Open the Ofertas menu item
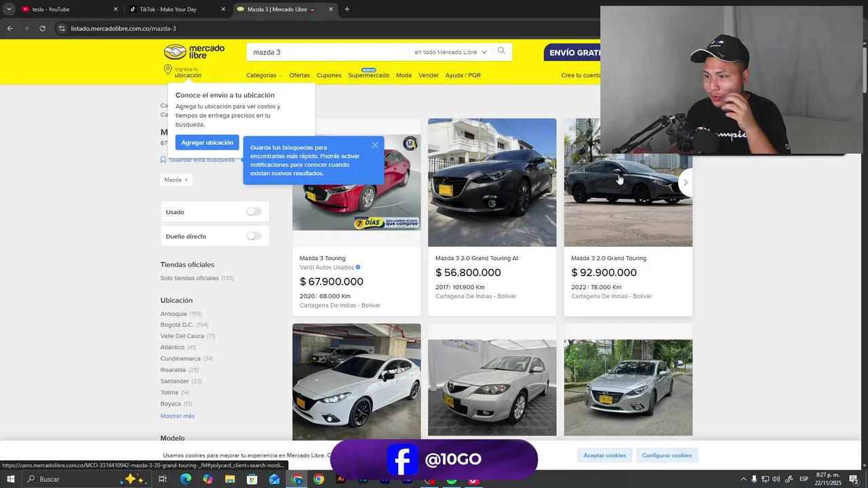Screen dimensions: 868x488 click(299, 75)
